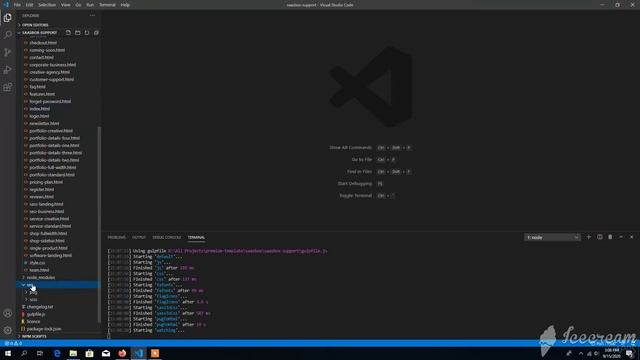This screenshot has height=360, width=640.
Task: Open Firefox from taskbar
Action: point(122,353)
